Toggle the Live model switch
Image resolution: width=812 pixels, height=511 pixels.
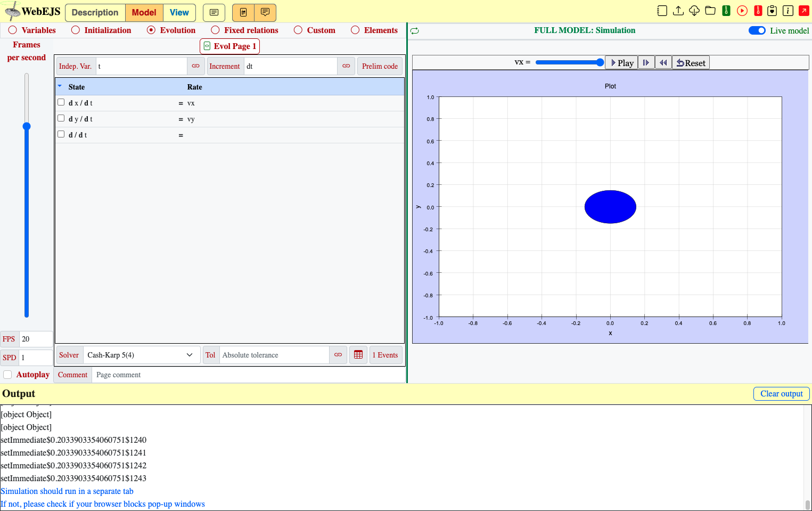(x=757, y=30)
